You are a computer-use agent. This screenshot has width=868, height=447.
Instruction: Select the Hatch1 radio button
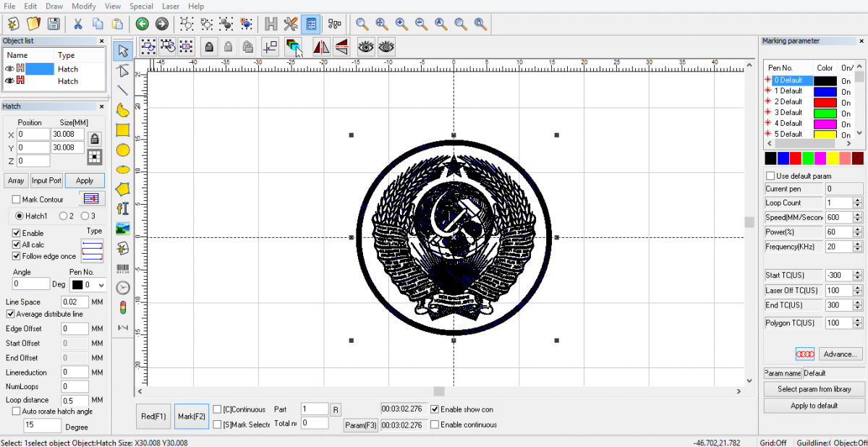coord(20,216)
